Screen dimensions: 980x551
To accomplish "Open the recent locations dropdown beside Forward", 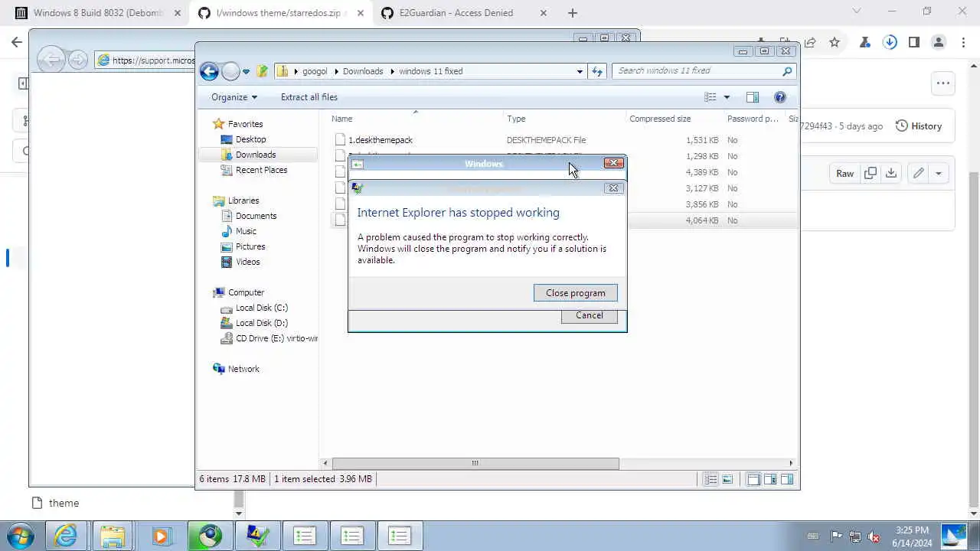I will coord(246,71).
